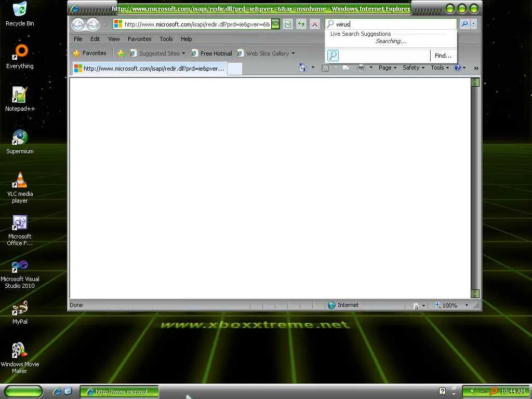Click the 100% zoom level button
The image size is (532, 399).
point(446,305)
